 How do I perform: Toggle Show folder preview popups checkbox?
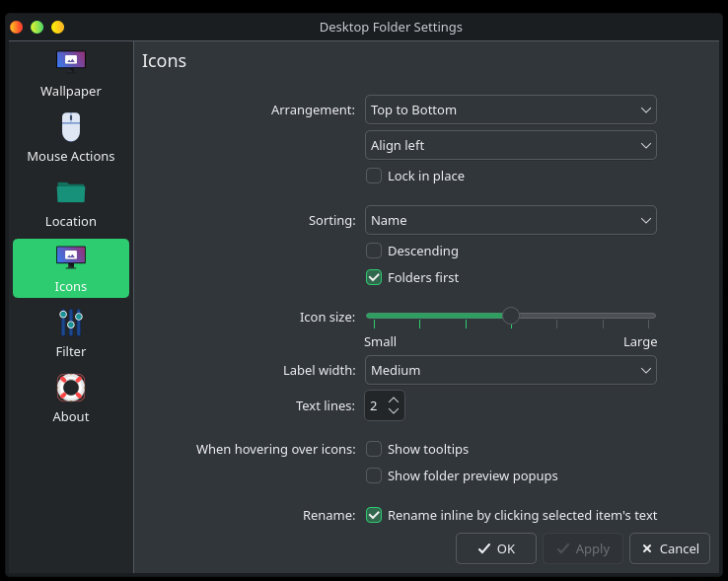(x=374, y=475)
